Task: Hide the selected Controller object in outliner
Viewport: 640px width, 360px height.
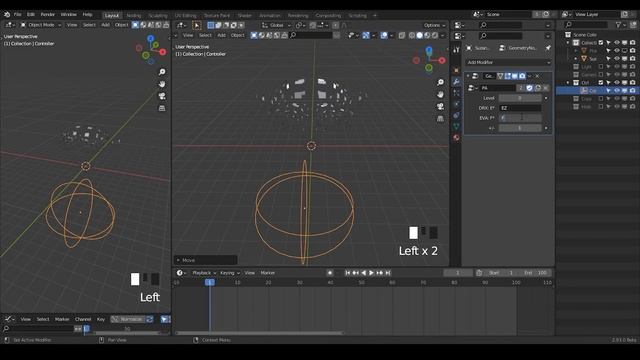Action: [x=617, y=91]
